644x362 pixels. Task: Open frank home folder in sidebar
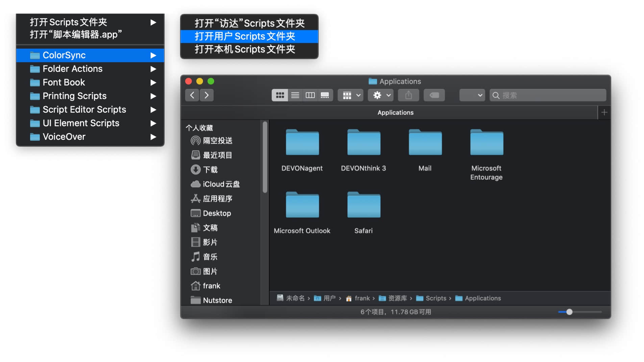tap(205, 286)
